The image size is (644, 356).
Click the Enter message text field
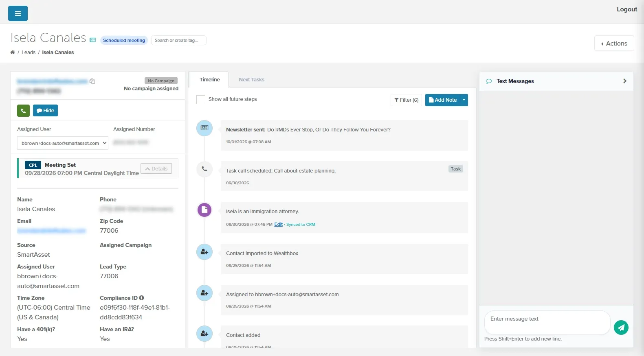pos(547,323)
